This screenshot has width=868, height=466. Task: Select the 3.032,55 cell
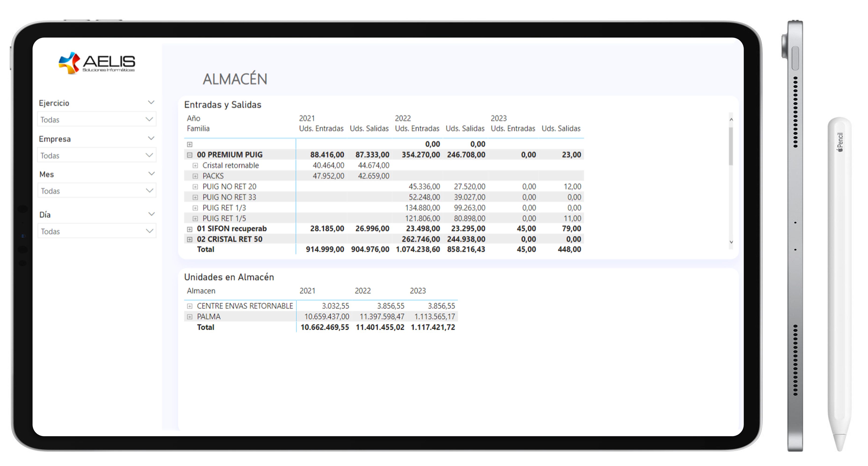point(335,306)
